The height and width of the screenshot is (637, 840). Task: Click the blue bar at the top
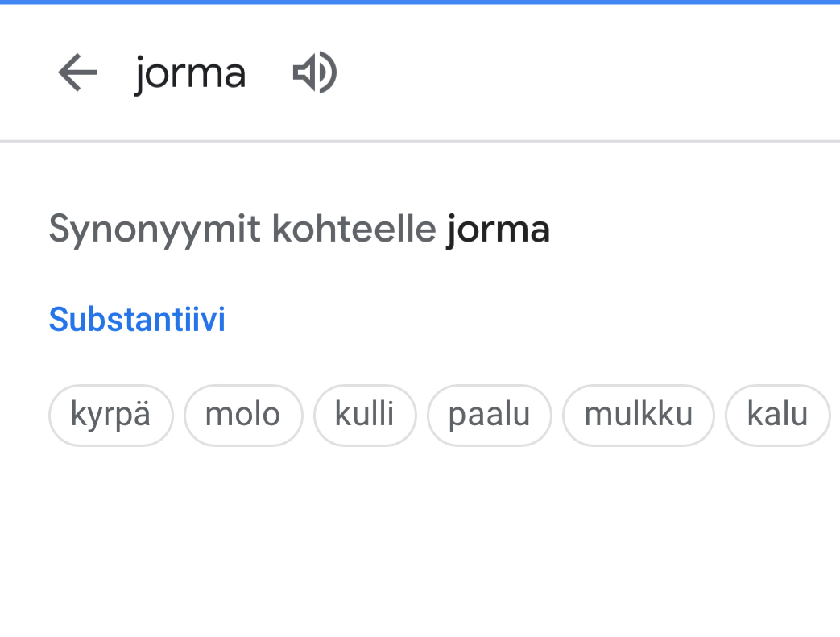[x=420, y=2]
